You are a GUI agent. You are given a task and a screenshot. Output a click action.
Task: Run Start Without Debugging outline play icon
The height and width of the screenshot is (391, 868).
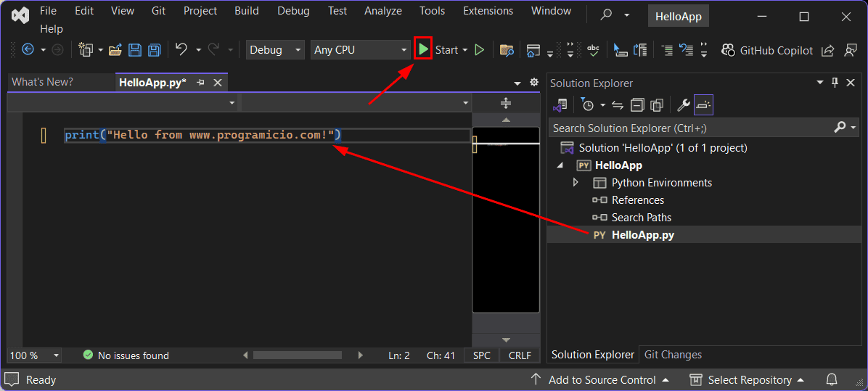click(x=480, y=50)
